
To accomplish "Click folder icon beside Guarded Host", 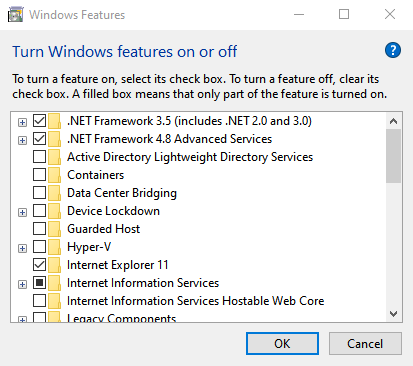I will click(55, 229).
